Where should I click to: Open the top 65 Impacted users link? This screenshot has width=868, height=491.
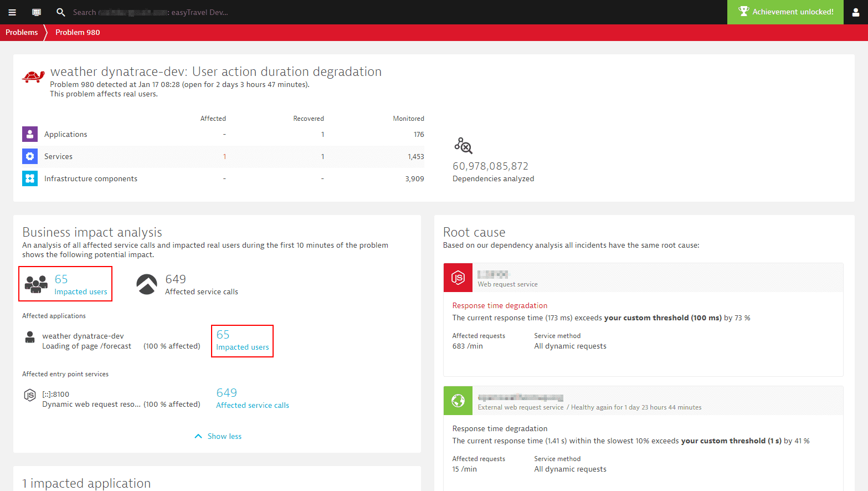[81, 285]
